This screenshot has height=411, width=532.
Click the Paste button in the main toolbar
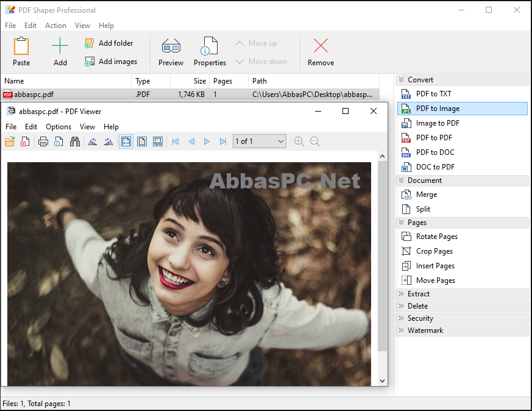tap(21, 52)
